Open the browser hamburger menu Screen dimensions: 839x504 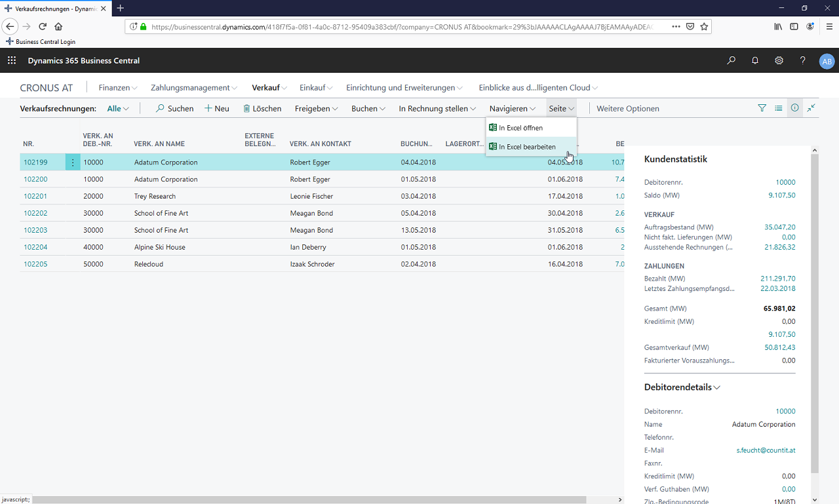pyautogui.click(x=829, y=27)
